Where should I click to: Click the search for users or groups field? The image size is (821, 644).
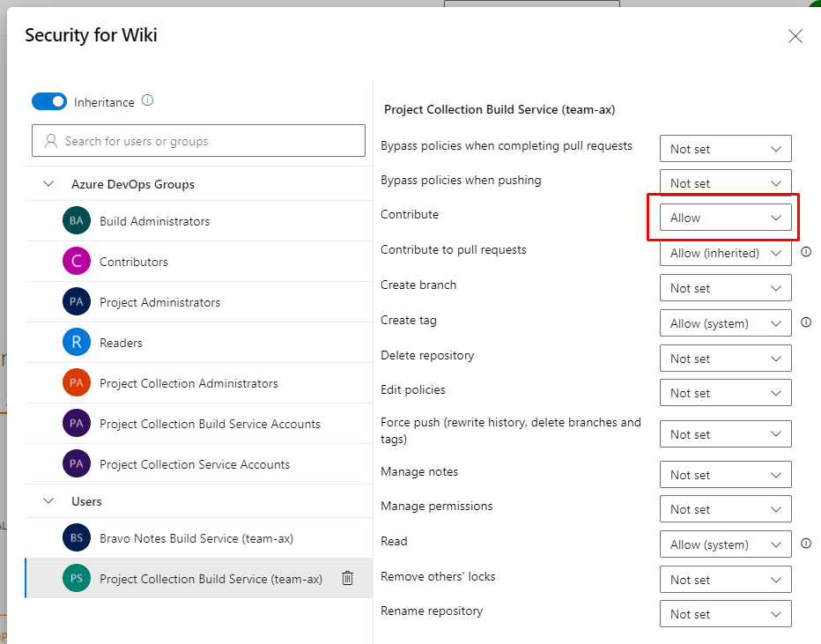198,140
